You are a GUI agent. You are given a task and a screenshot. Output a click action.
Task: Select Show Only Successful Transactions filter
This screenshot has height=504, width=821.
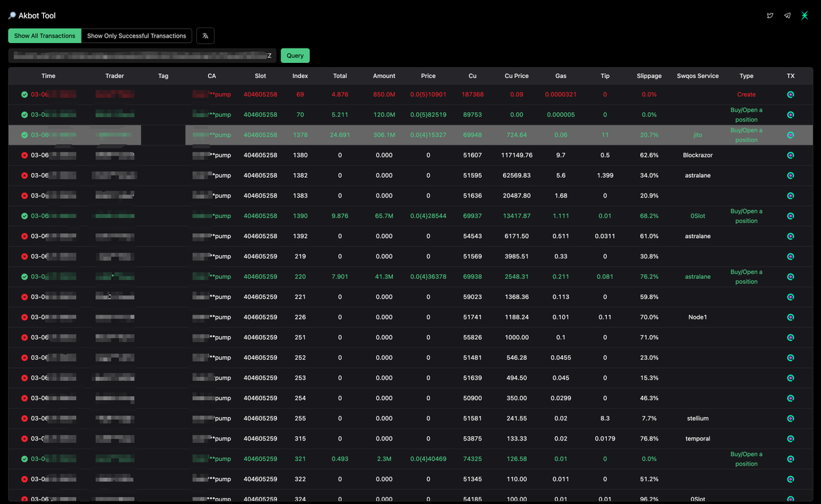click(x=136, y=36)
